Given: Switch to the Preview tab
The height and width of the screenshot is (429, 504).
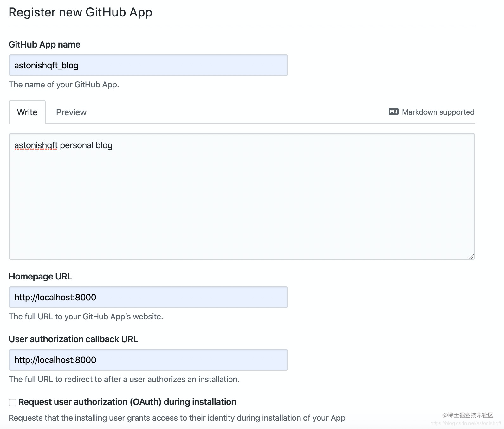Looking at the screenshot, I should click(71, 112).
